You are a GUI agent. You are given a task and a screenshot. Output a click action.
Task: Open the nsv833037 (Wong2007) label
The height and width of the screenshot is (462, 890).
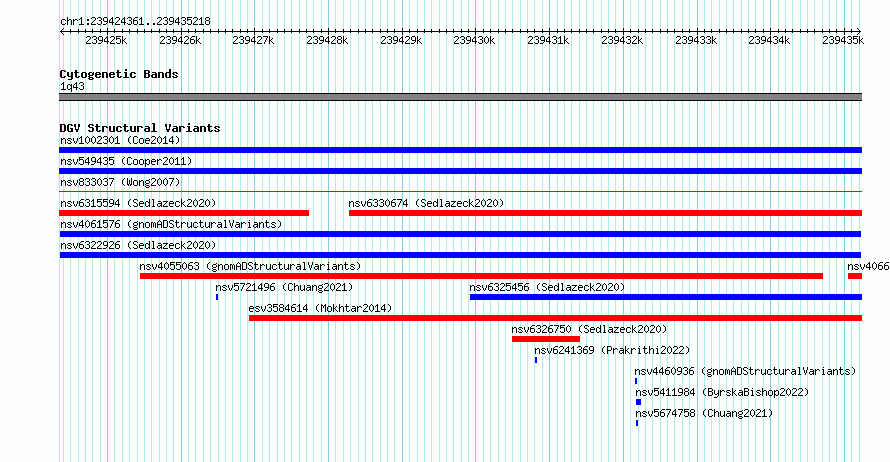(120, 182)
